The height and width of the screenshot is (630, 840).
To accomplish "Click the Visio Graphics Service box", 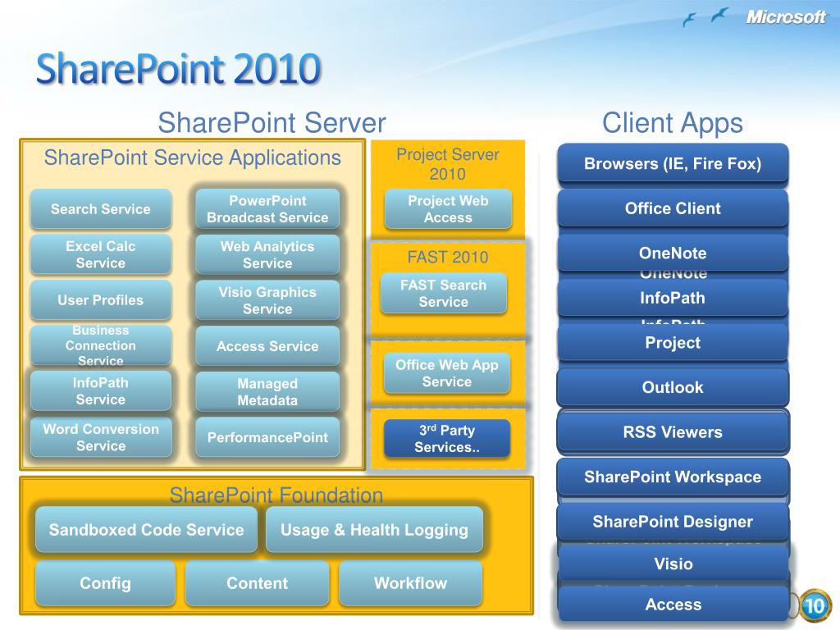I will point(267,300).
